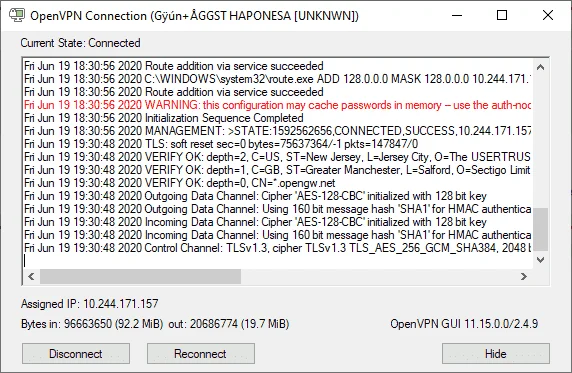
Task: Click the VERIFY OK depth=2 log line
Action: point(277,157)
